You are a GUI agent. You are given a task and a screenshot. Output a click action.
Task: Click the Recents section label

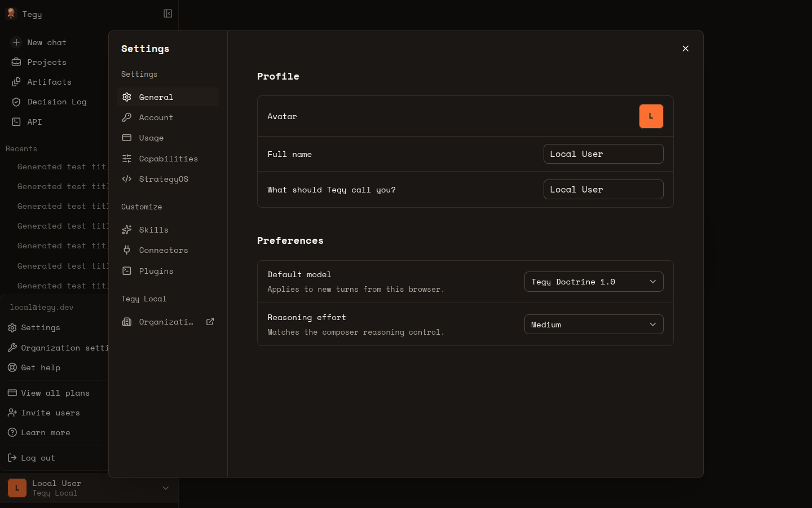[x=21, y=148]
